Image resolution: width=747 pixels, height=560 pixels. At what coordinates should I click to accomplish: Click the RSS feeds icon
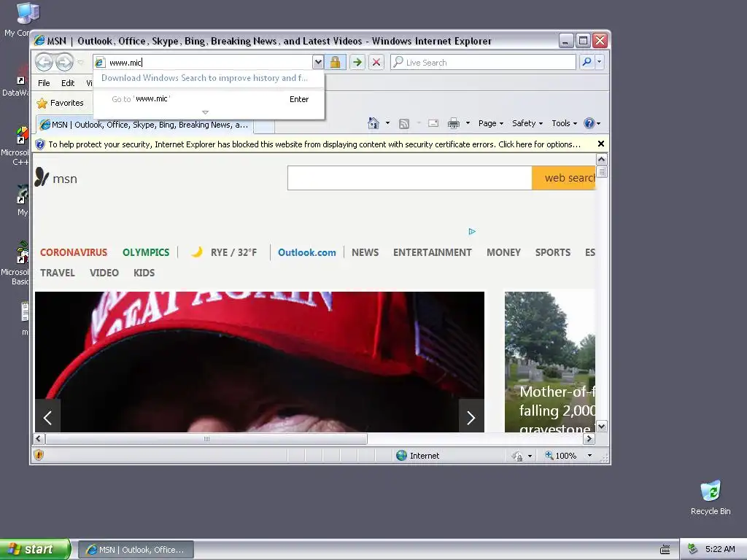404,124
